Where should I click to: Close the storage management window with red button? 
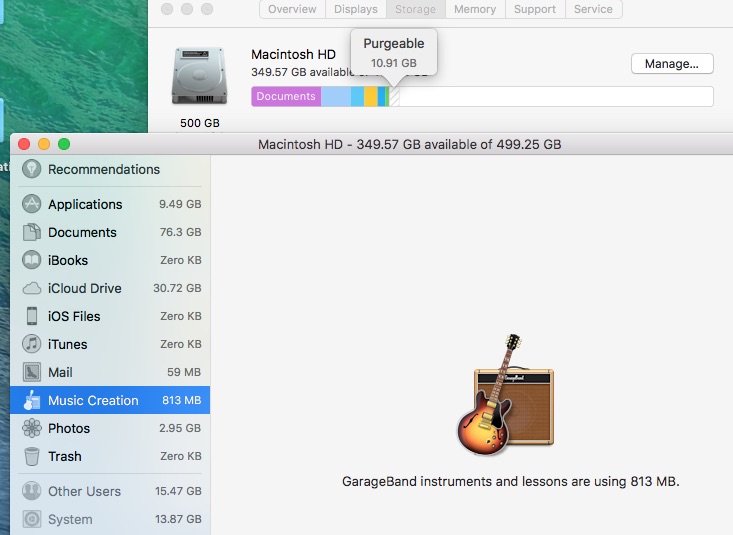pos(24,145)
